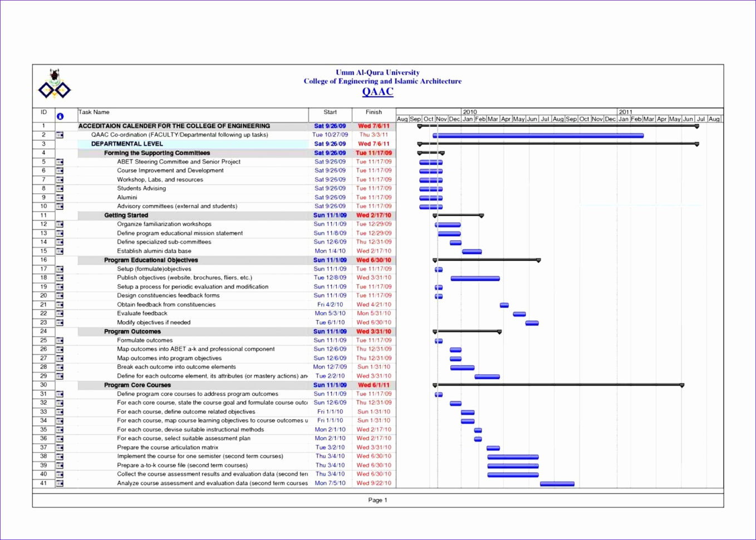Click the blue Gantt bar for QAAC Co-ordination
Viewport: 756px width, 540px height.
pyautogui.click(x=537, y=135)
